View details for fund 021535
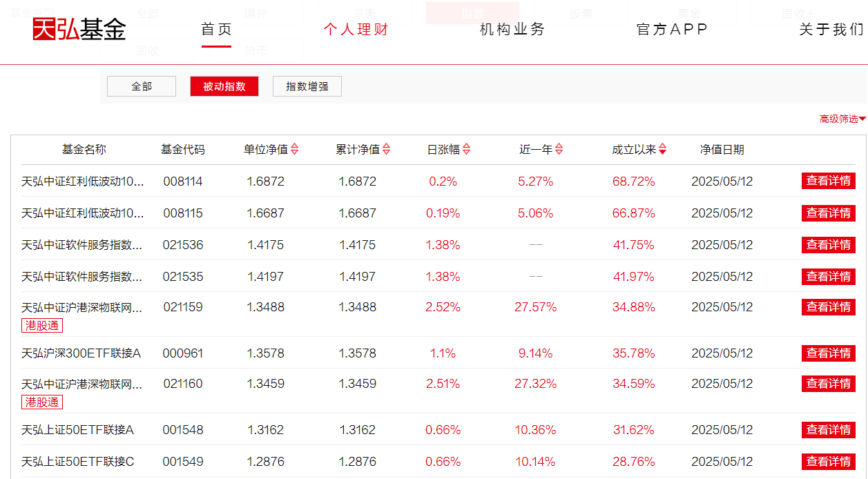The image size is (868, 479). 829,276
